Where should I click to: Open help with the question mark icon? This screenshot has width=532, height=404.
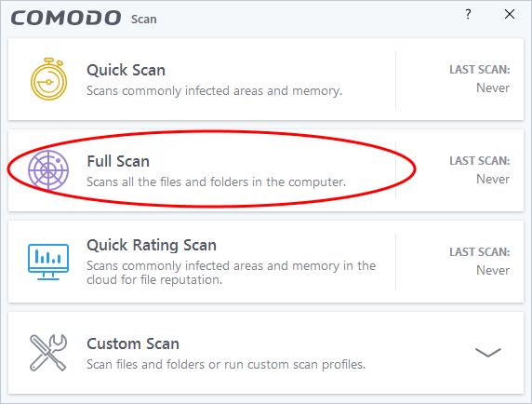468,14
